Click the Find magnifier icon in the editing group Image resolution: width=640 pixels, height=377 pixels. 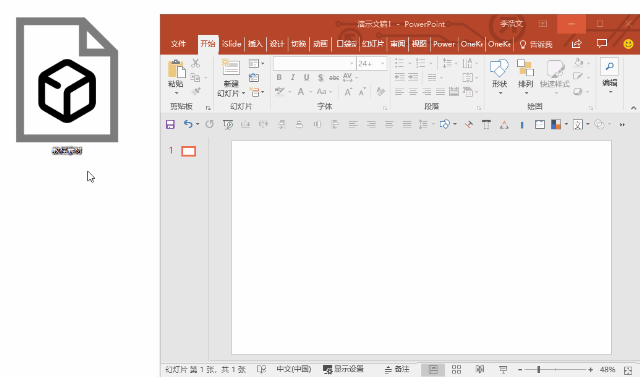[x=609, y=67]
